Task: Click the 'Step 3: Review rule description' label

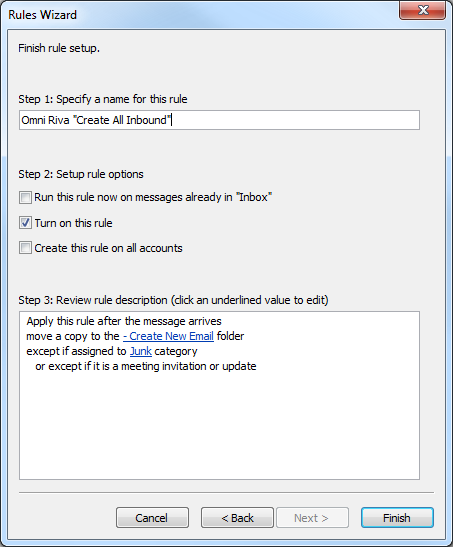Action: (x=173, y=300)
